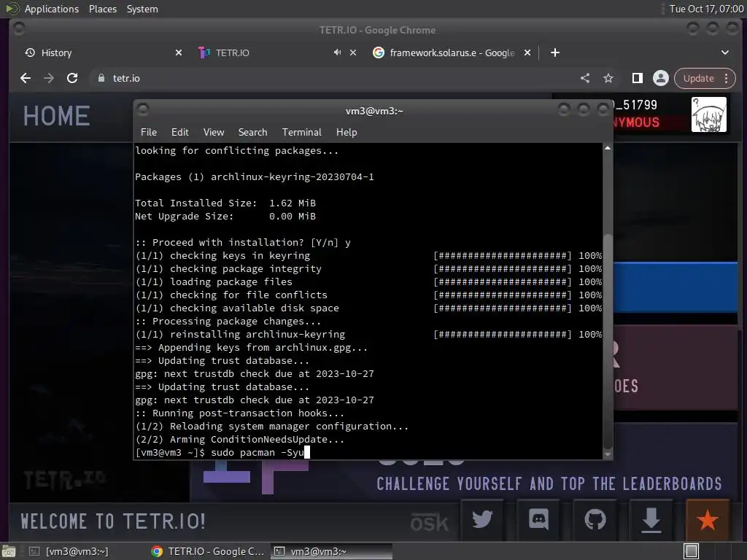Click the Update button in Chrome
747x560 pixels.
pyautogui.click(x=698, y=78)
